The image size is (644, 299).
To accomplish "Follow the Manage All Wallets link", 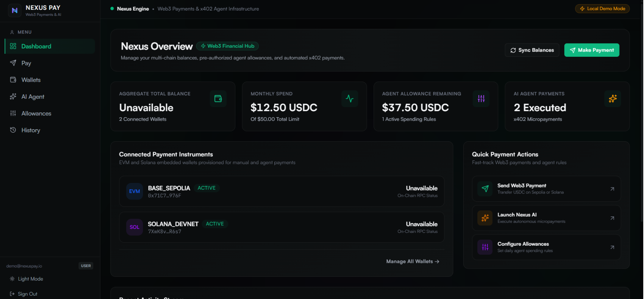I will click(x=413, y=261).
